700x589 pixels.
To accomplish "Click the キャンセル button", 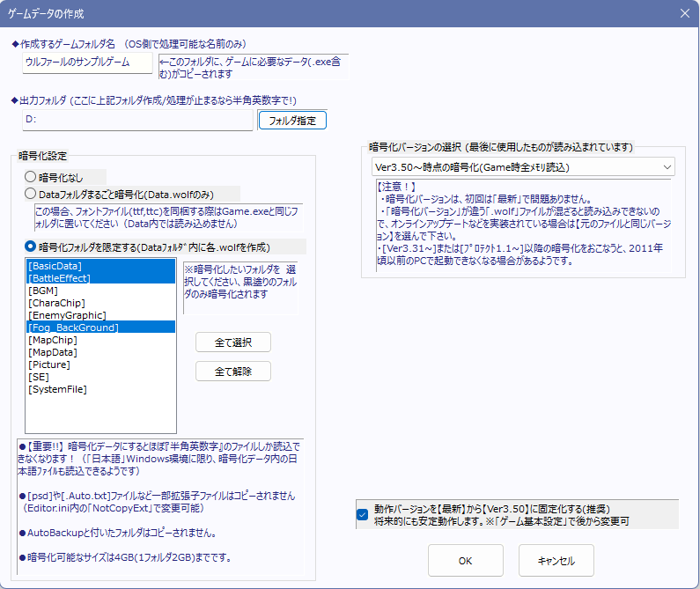I will click(556, 561).
